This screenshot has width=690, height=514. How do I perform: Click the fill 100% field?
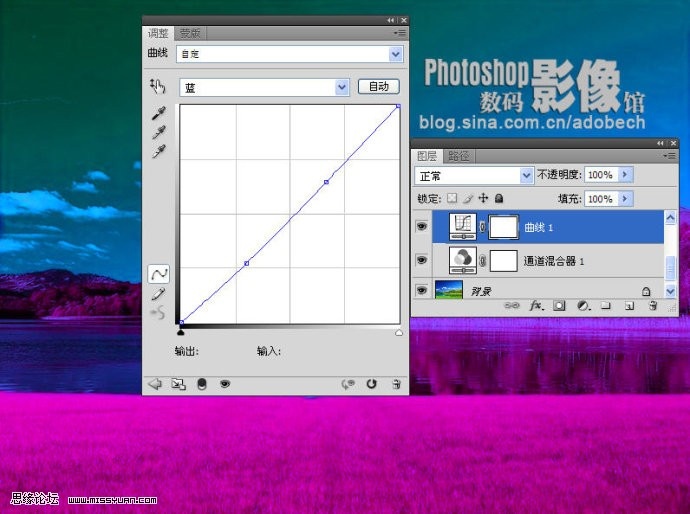(601, 199)
